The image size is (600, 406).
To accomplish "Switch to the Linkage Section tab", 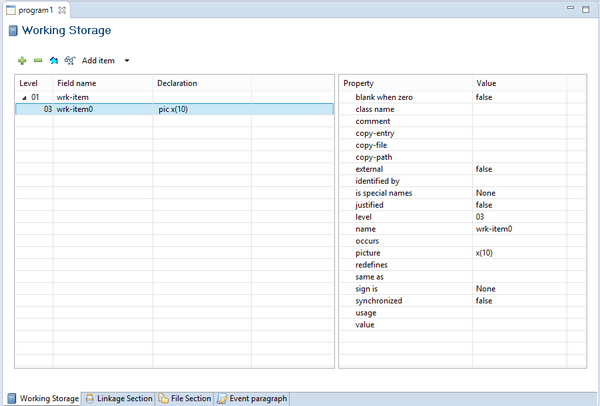I will [x=118, y=398].
